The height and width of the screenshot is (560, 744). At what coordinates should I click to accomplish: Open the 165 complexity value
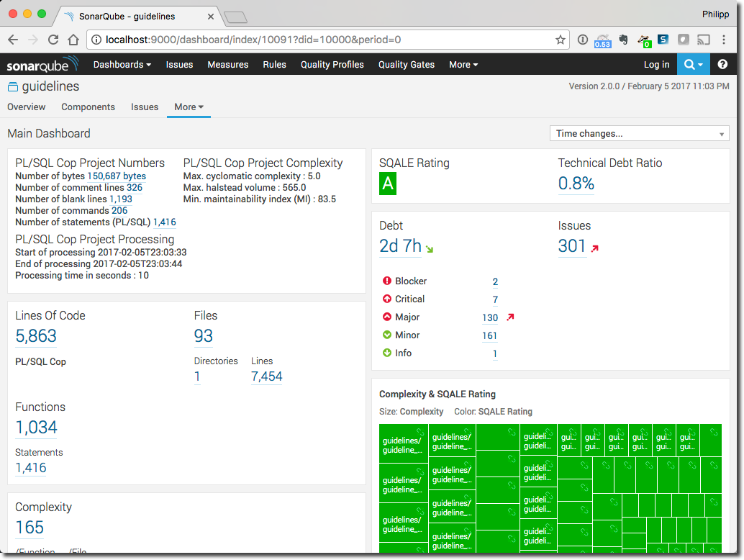tap(30, 528)
